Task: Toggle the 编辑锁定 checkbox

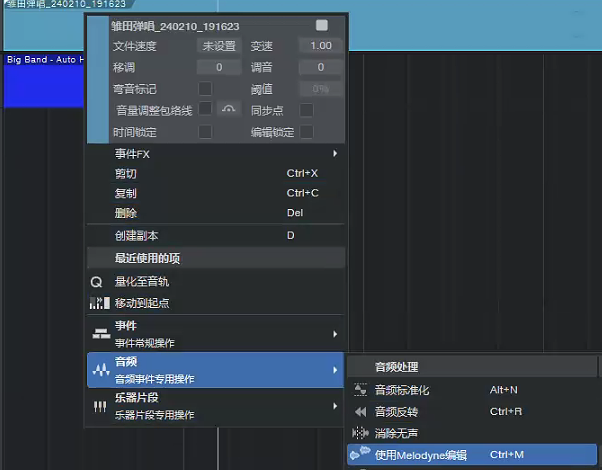Action: [x=307, y=132]
